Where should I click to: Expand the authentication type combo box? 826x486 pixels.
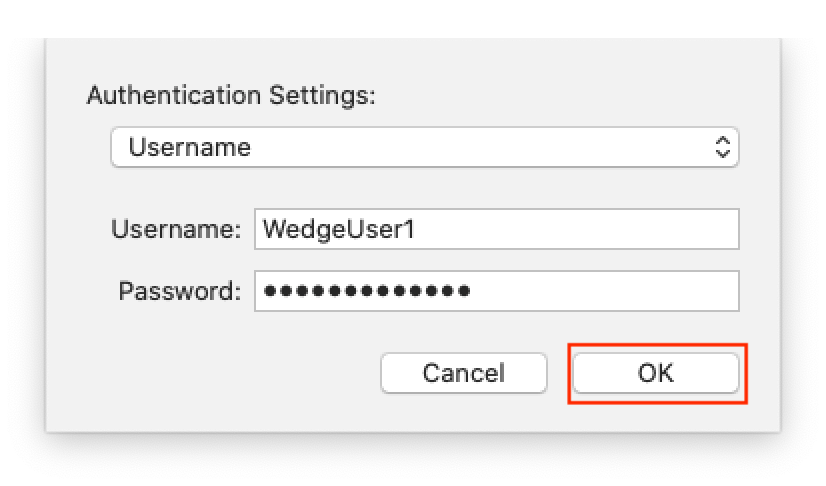[424, 148]
